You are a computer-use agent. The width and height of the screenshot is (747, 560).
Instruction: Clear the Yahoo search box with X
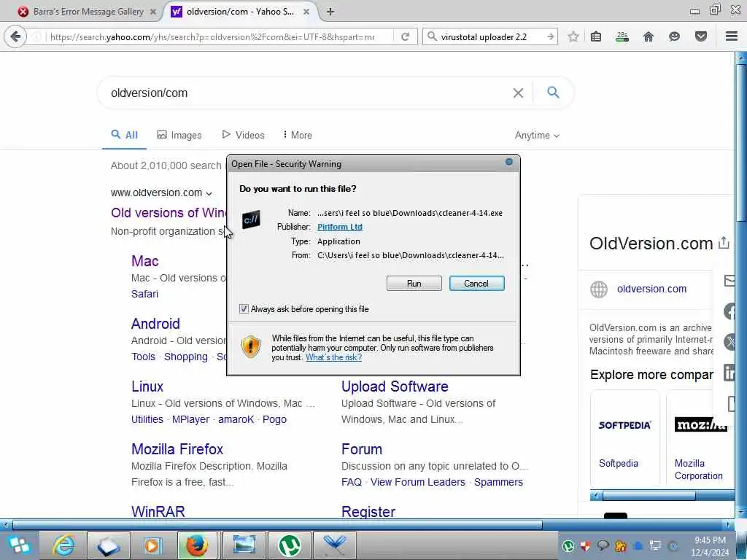click(x=518, y=93)
